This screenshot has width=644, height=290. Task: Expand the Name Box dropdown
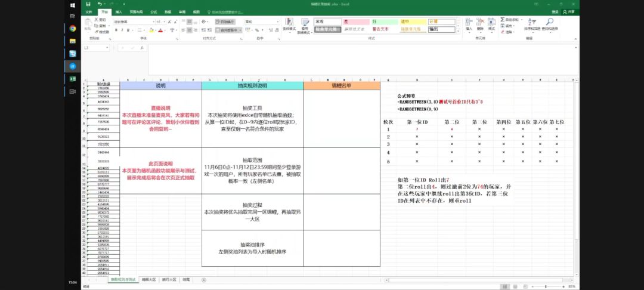coord(107,48)
